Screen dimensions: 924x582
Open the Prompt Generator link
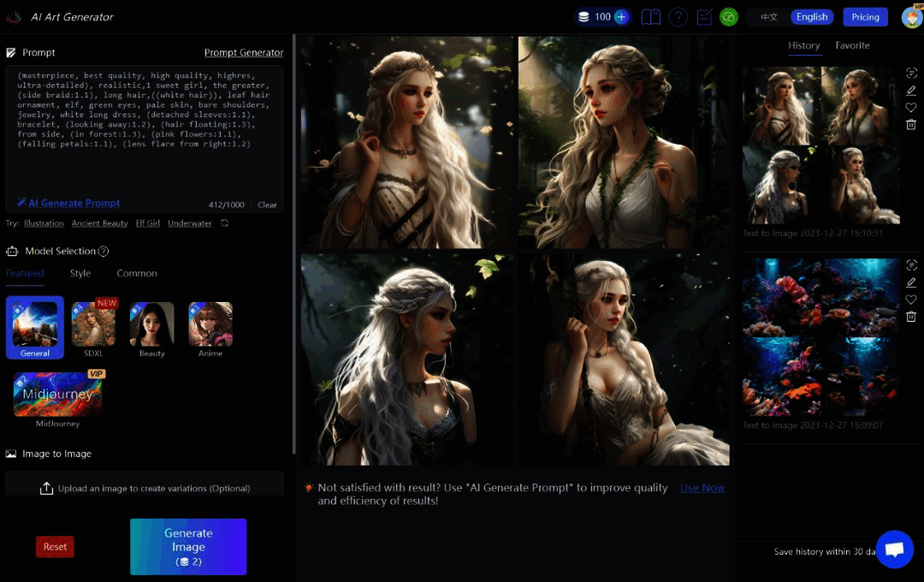244,52
